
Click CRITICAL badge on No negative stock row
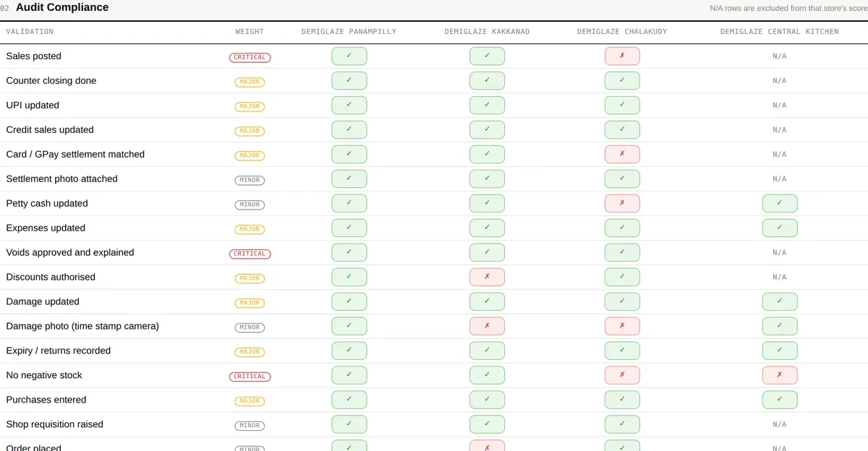click(250, 377)
